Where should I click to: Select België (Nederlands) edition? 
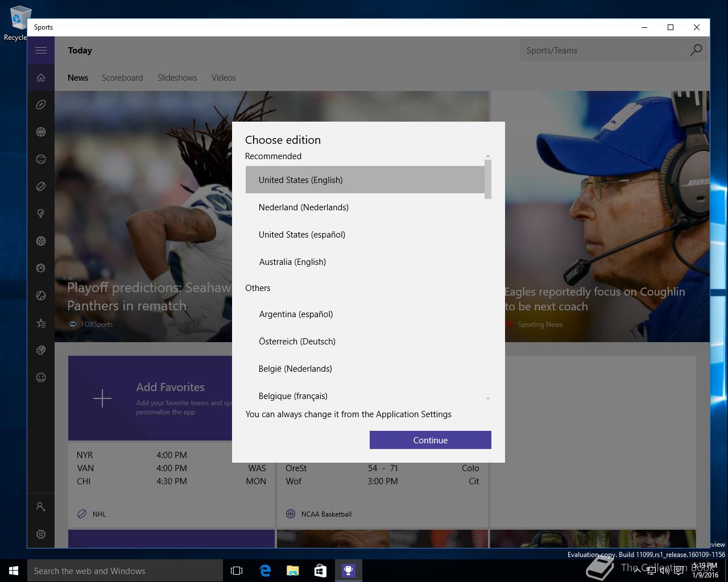[365, 368]
